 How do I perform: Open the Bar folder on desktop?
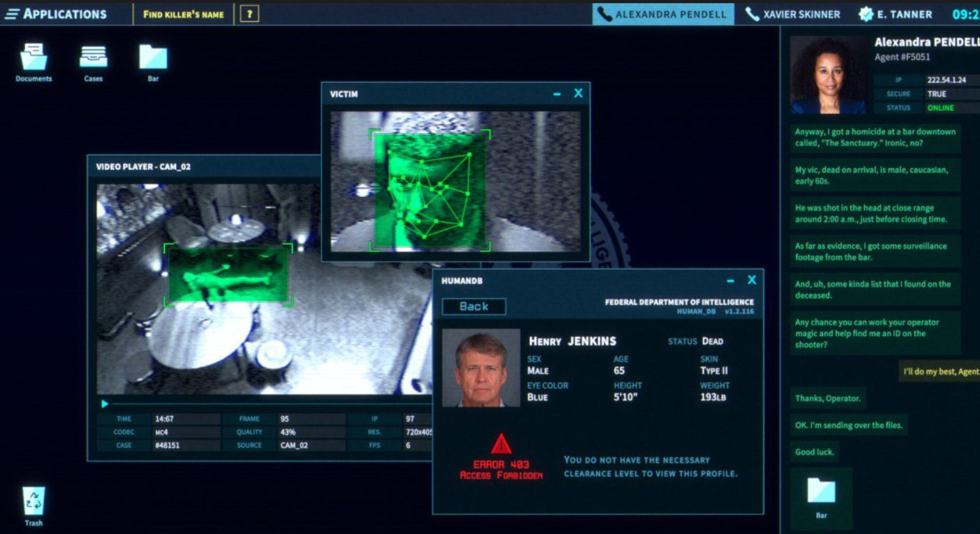pos(153,57)
